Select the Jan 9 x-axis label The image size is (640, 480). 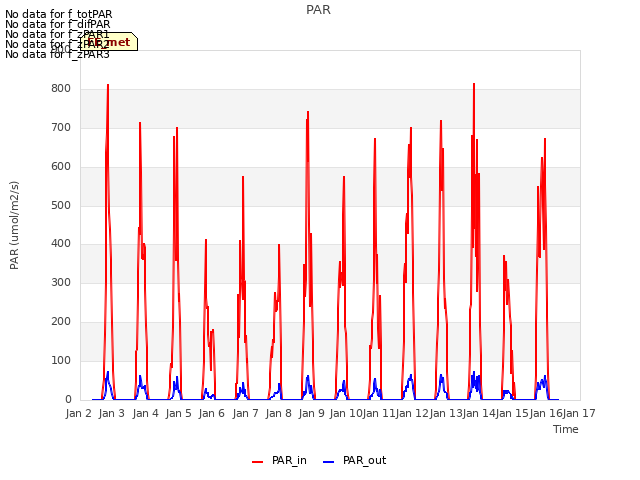click(311, 413)
